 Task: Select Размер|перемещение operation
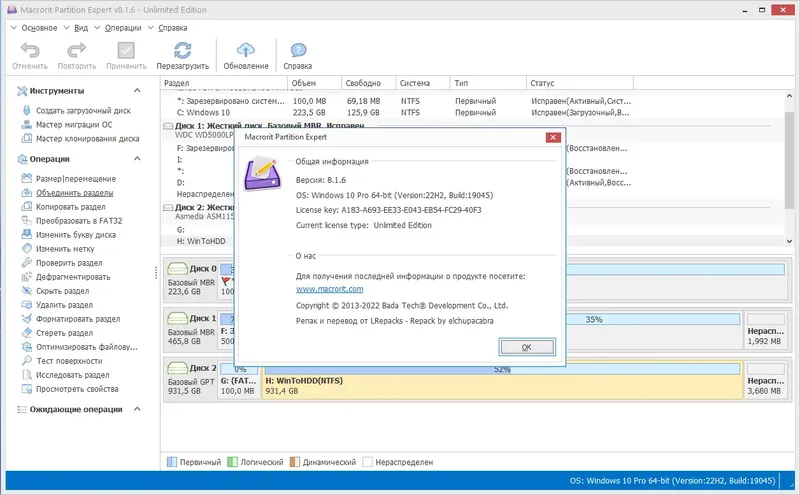(x=76, y=179)
